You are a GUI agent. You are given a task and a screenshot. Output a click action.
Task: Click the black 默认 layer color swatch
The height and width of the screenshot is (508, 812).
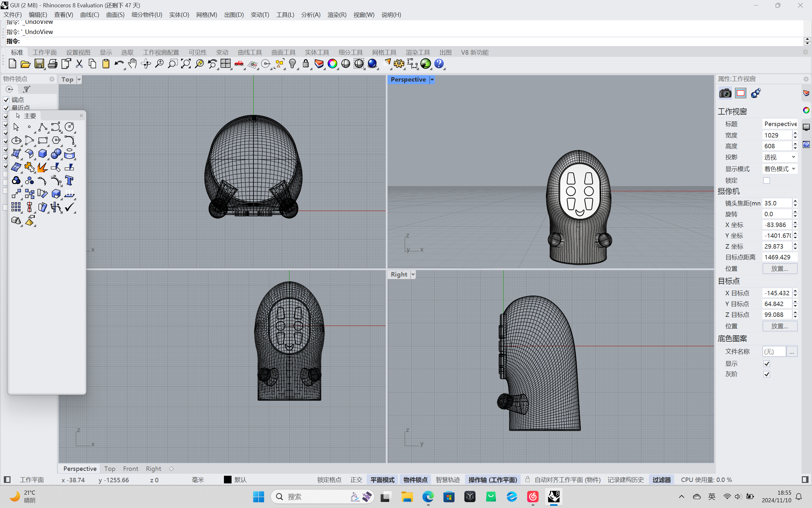point(227,480)
